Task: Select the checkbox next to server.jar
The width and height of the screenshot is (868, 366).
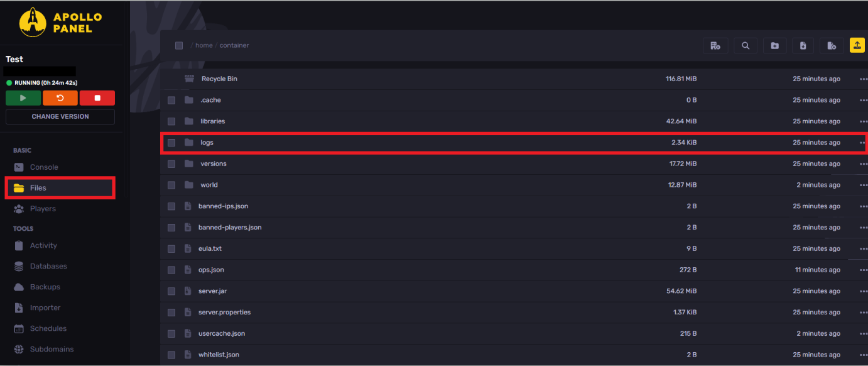Action: click(171, 291)
